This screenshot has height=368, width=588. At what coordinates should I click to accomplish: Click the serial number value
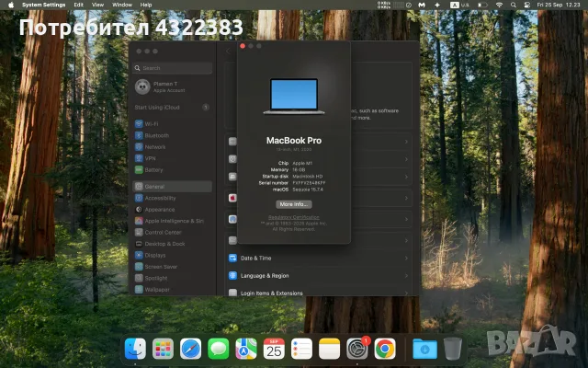309,183
